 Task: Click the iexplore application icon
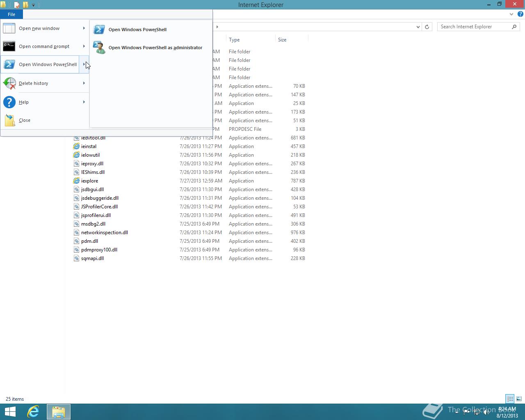click(76, 181)
